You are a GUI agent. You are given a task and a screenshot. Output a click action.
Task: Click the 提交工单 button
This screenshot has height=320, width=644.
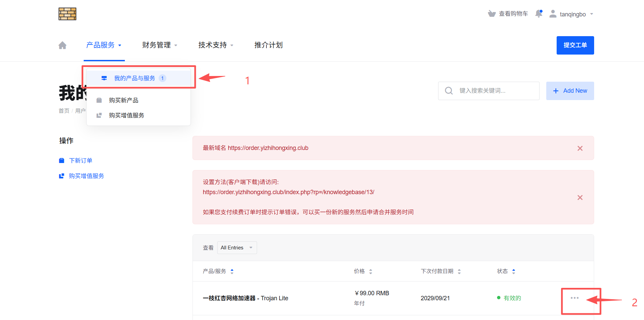[x=575, y=45]
